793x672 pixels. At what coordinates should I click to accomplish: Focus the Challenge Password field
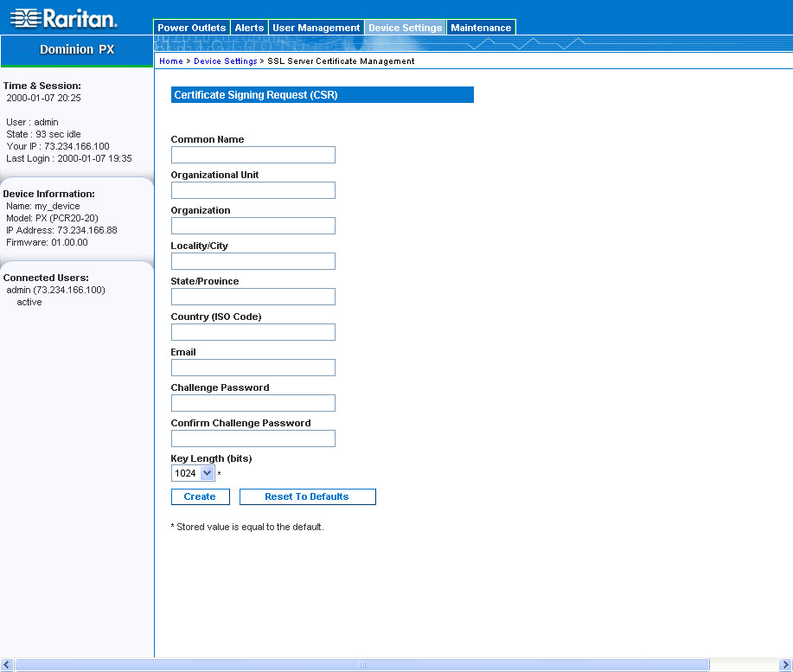click(x=253, y=403)
